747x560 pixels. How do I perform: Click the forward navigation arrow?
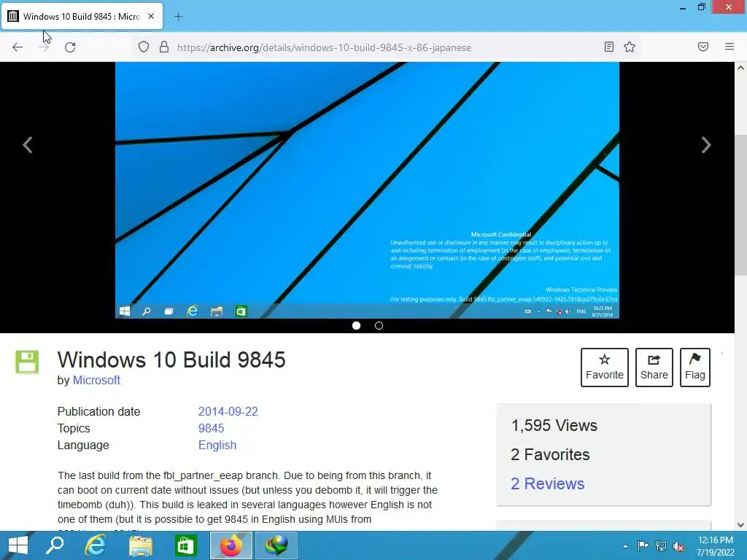44,47
